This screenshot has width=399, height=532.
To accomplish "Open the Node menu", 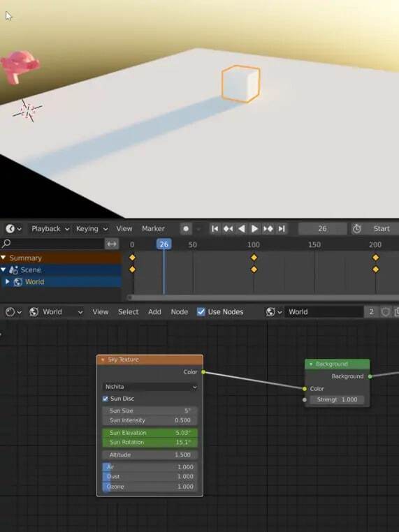I will coord(180,312).
